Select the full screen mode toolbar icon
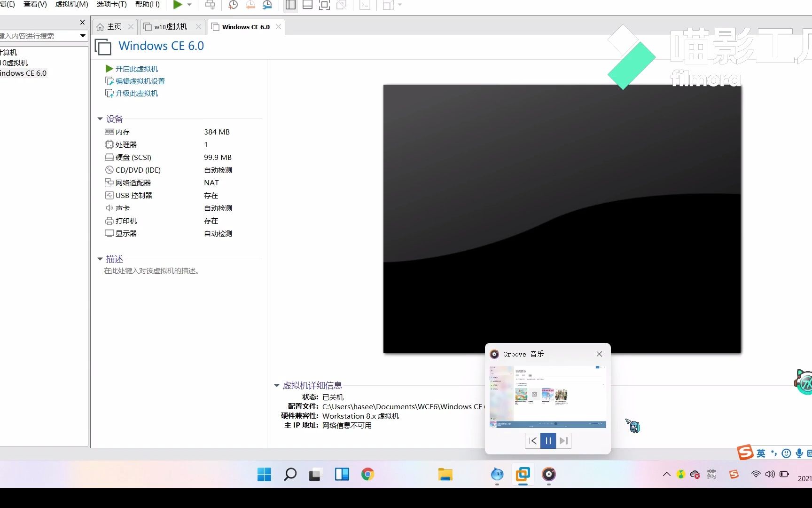This screenshot has width=812, height=508. (x=324, y=5)
